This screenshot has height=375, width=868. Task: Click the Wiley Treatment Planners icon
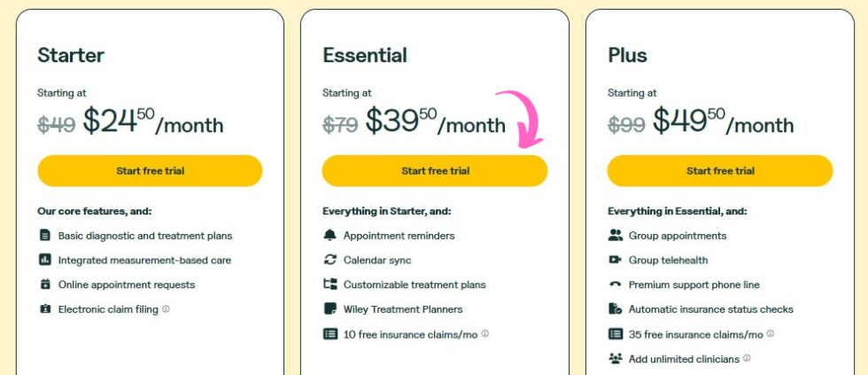pyautogui.click(x=330, y=309)
